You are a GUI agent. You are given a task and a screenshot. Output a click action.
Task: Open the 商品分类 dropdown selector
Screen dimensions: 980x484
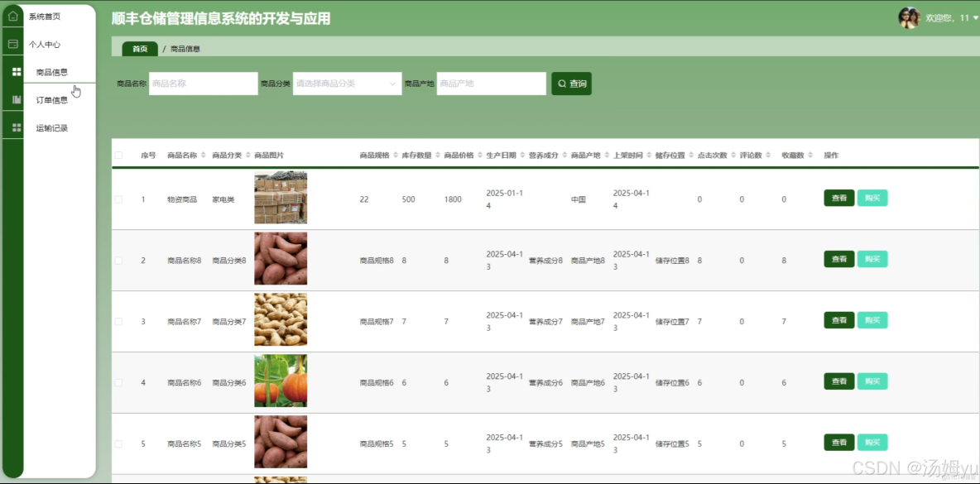(346, 84)
